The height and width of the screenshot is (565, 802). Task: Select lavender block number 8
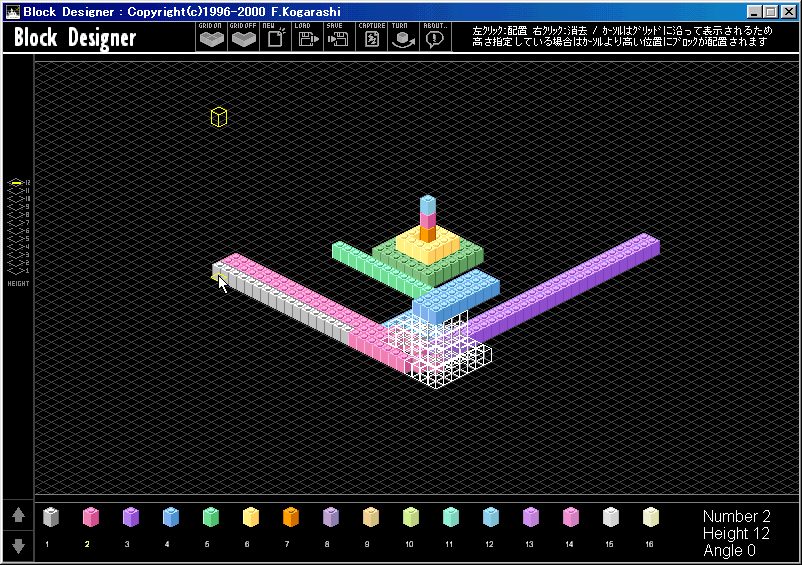[x=331, y=517]
